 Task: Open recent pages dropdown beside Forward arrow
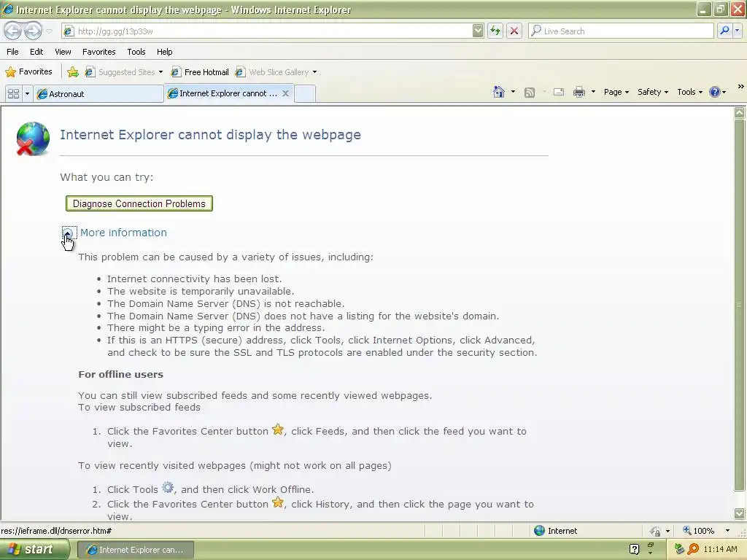pyautogui.click(x=49, y=31)
